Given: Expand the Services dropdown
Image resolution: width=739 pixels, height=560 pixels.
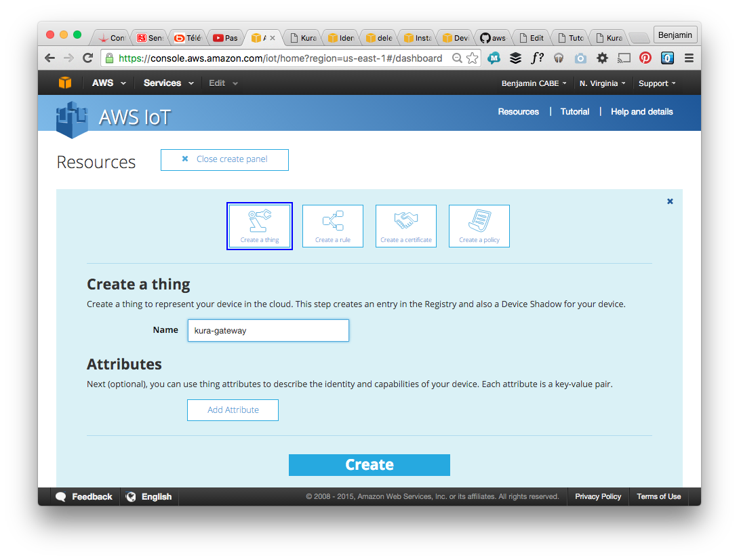Looking at the screenshot, I should (x=168, y=83).
